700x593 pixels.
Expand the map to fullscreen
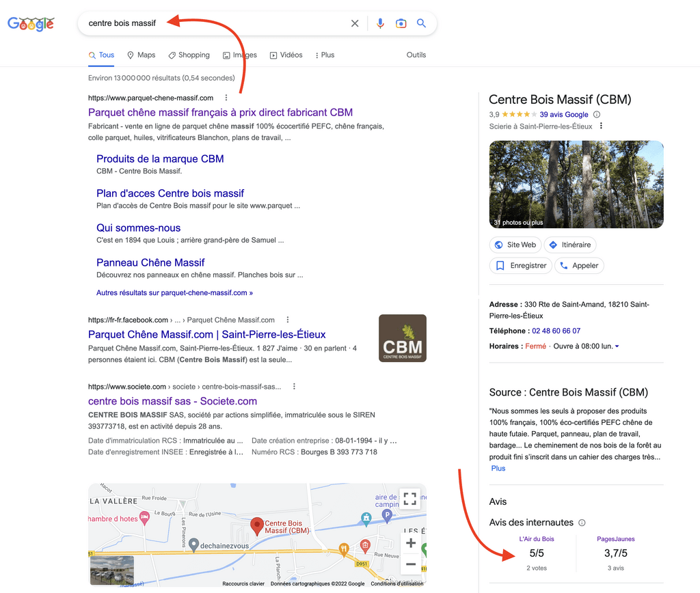click(409, 499)
